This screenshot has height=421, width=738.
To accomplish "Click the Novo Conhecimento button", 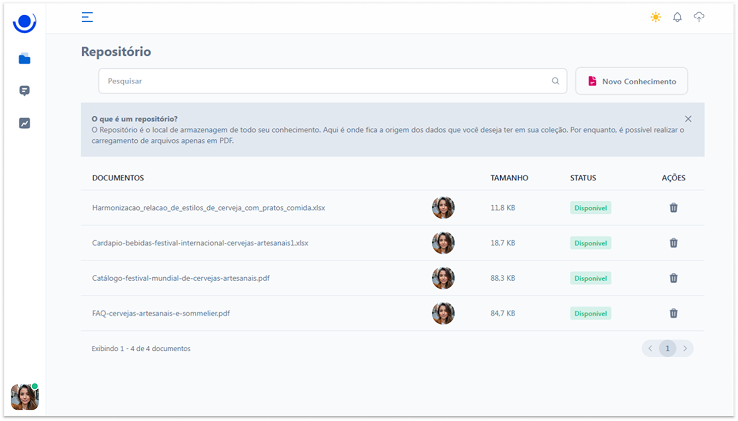I will [631, 81].
